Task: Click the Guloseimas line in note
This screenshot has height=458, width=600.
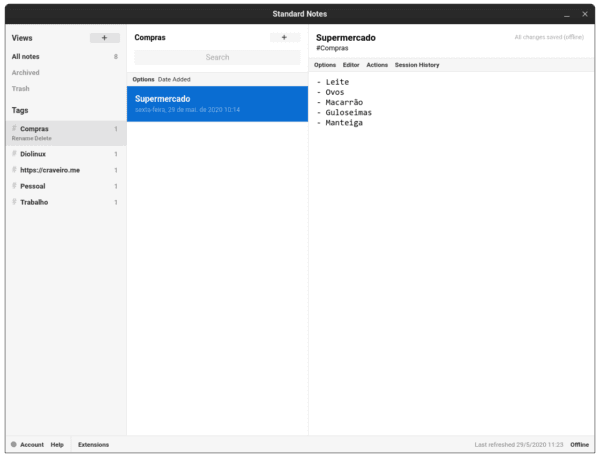Action: click(344, 112)
